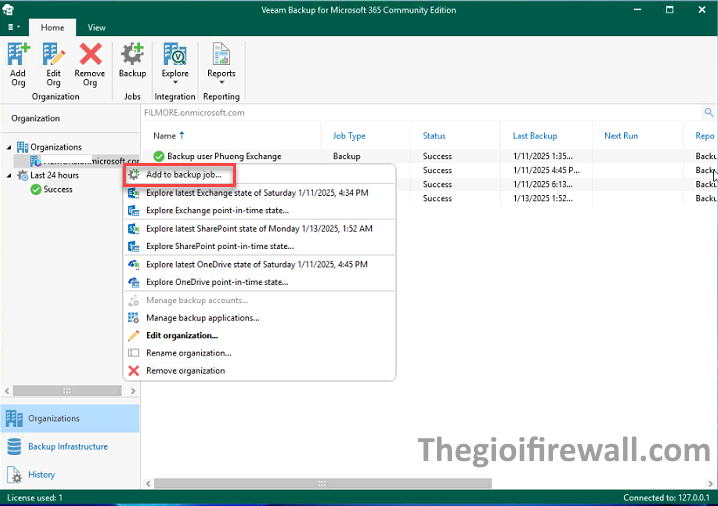
Task: Open the Organizations navigation pane
Action: 70,419
